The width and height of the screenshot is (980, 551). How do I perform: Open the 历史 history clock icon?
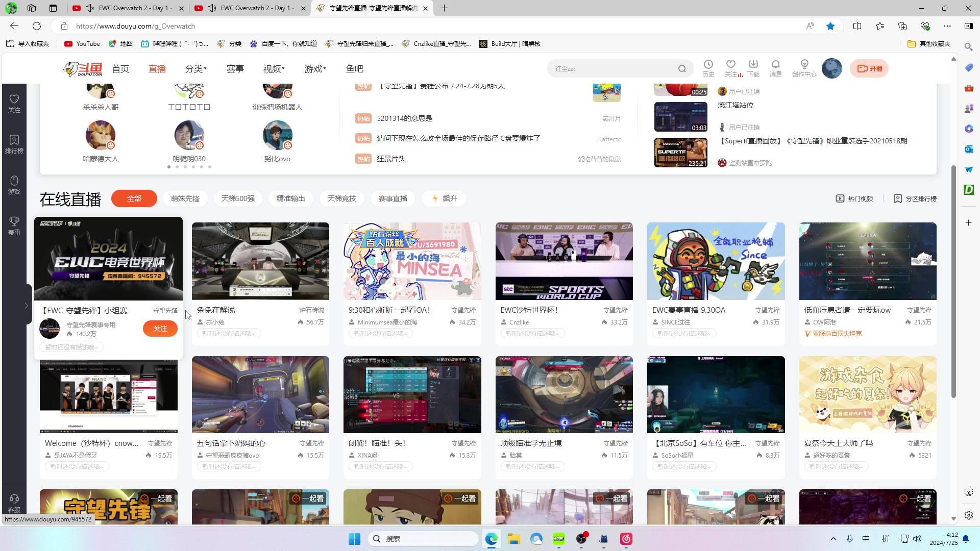click(x=708, y=68)
